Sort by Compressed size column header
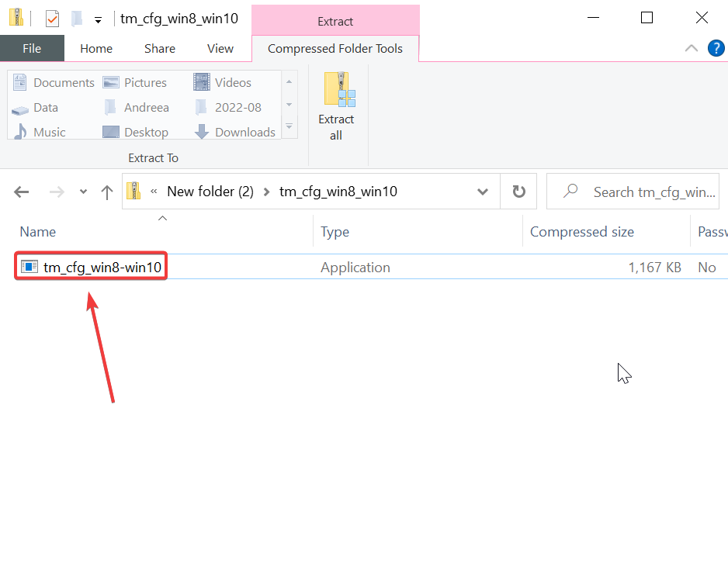Image resolution: width=728 pixels, height=570 pixels. [582, 231]
